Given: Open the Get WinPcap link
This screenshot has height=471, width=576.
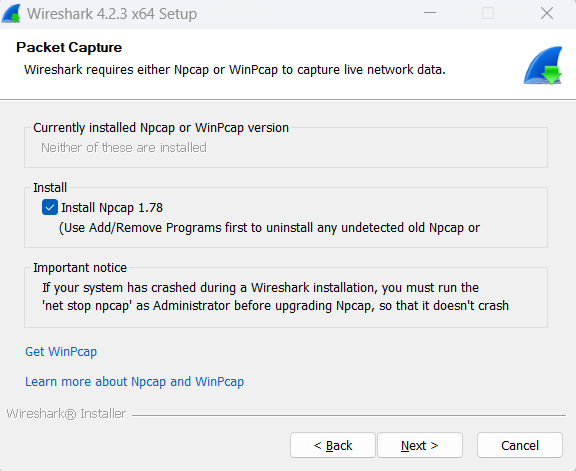Looking at the screenshot, I should coord(61,352).
